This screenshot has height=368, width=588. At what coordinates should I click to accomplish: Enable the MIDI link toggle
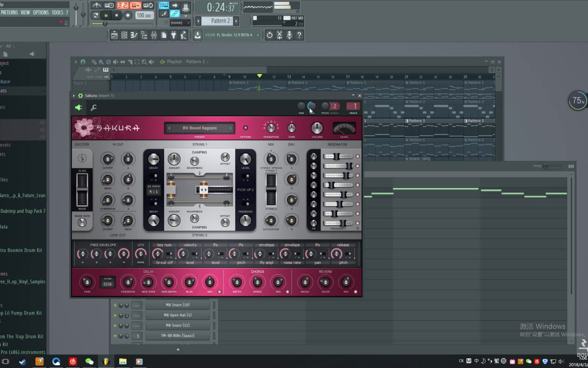[175, 14]
